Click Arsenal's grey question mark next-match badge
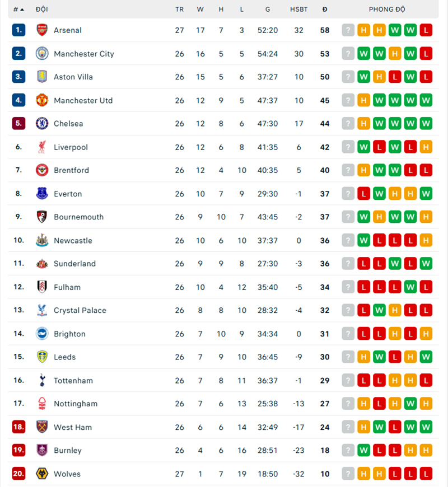The height and width of the screenshot is (487, 448). [x=348, y=30]
